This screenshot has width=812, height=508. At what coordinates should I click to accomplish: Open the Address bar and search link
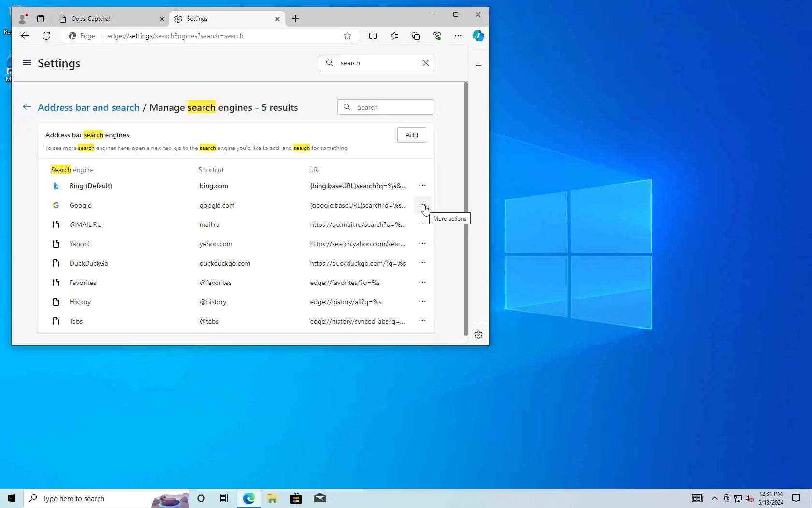pyautogui.click(x=89, y=107)
